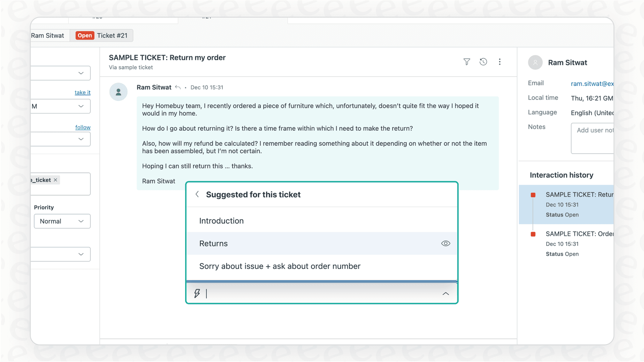
Task: Open the conversation events history icon
Action: (483, 62)
